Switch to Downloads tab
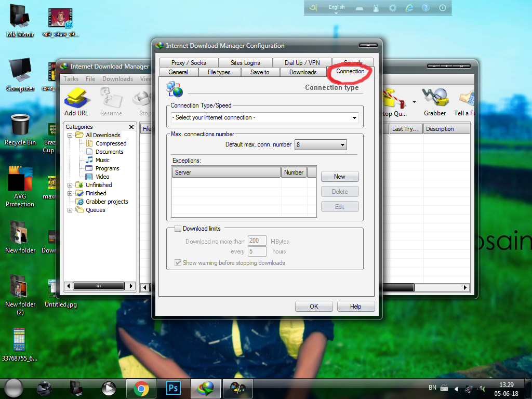The height and width of the screenshot is (399, 532). [x=303, y=72]
